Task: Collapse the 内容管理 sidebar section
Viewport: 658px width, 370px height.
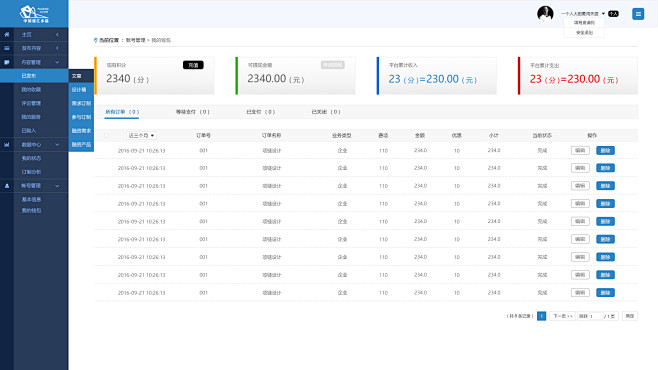Action: pos(57,62)
